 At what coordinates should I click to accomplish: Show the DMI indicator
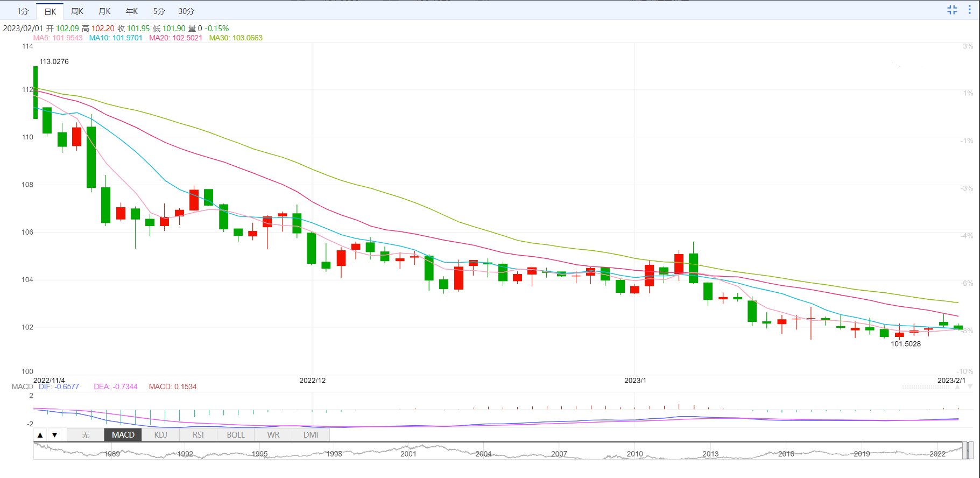(311, 435)
